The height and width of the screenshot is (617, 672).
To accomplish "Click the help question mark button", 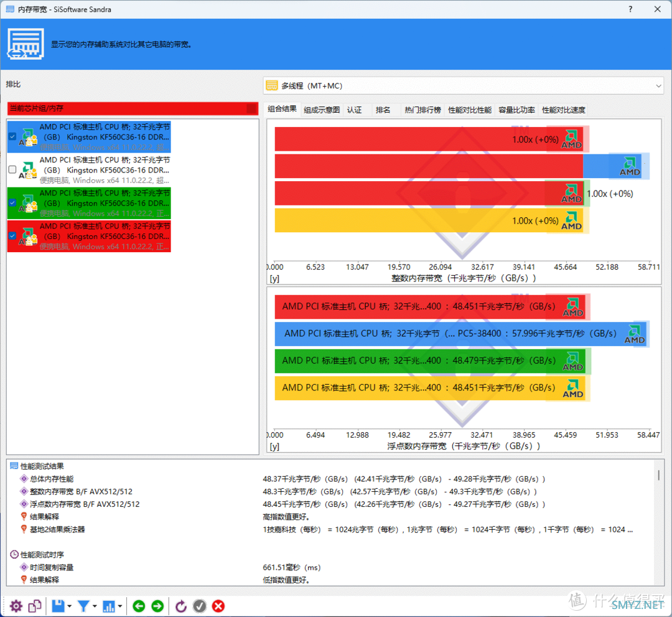I will point(630,9).
